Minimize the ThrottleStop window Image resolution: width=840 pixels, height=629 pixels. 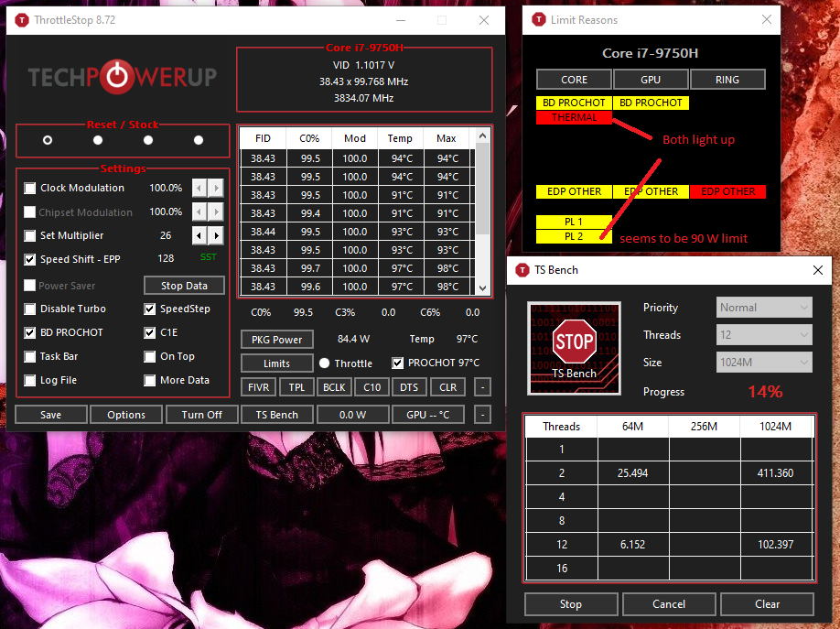point(401,20)
